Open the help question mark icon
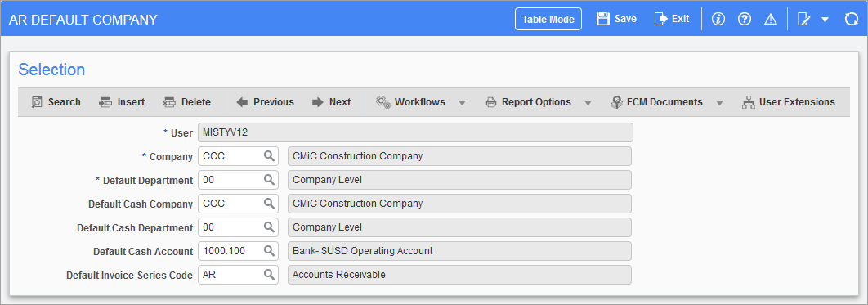 pos(745,20)
